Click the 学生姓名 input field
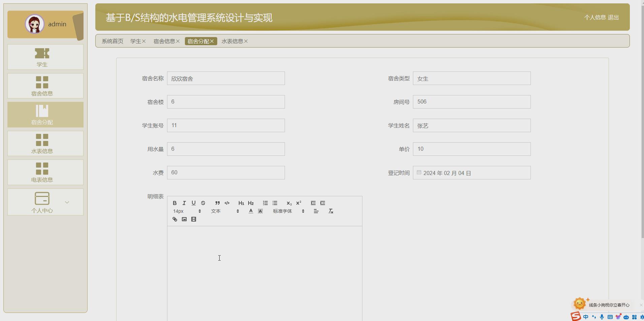The width and height of the screenshot is (644, 321). coord(472,125)
